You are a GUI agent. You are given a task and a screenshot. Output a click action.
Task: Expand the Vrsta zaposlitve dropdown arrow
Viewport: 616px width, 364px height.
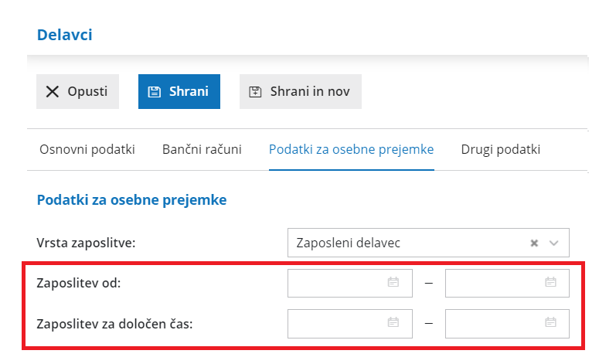(x=553, y=243)
